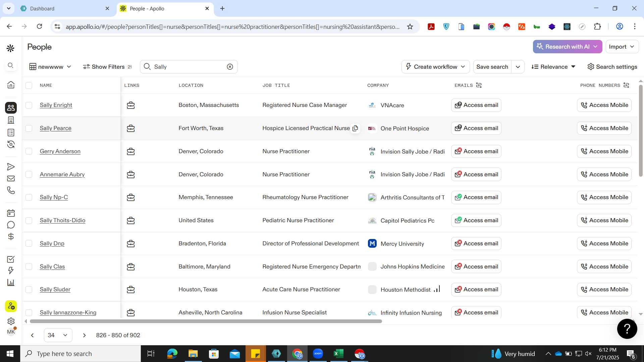Screen dimensions: 644x362
Task: Open the job links icon for Sally Enright
Action: tap(131, 105)
